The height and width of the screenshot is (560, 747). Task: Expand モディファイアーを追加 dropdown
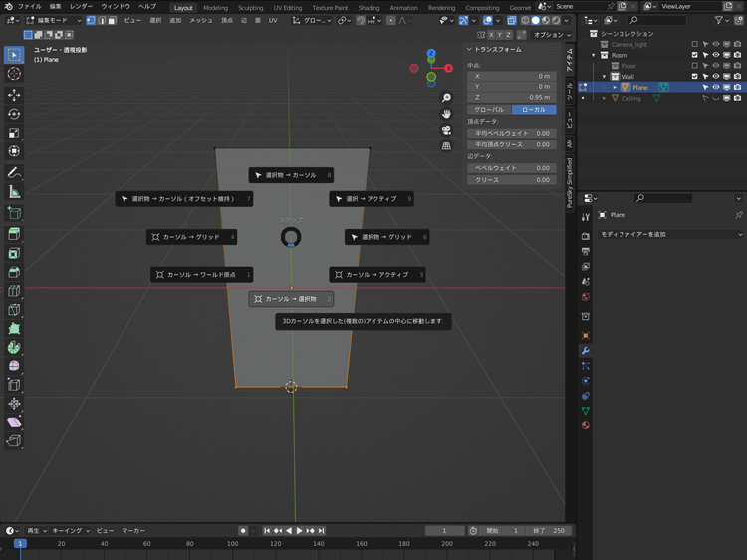click(x=670, y=235)
